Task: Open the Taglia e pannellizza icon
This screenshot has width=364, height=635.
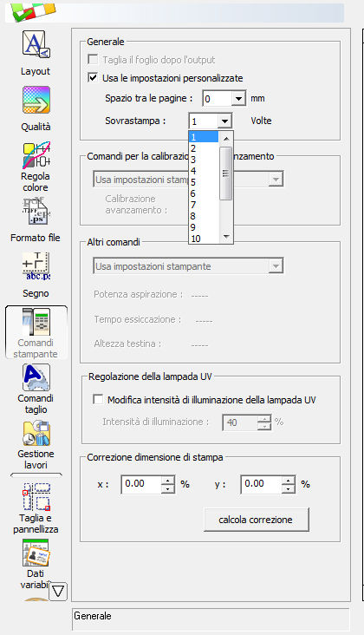Action: 36,496
